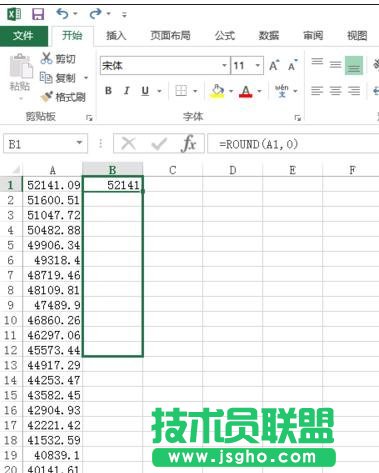Click the Excel application icon

(x=14, y=14)
